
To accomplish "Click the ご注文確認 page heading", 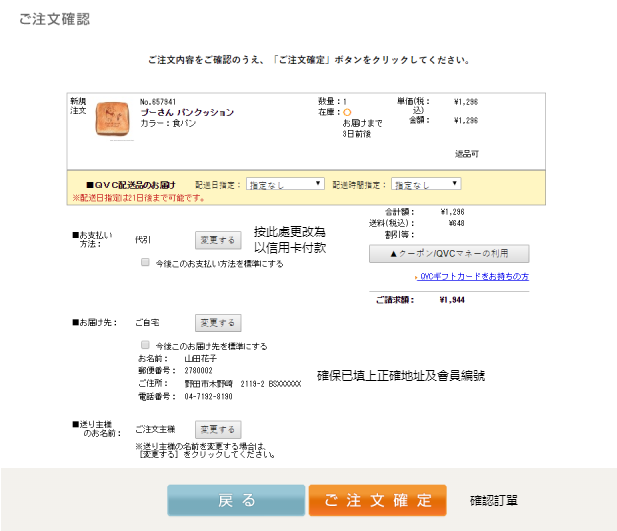I will point(52,21).
